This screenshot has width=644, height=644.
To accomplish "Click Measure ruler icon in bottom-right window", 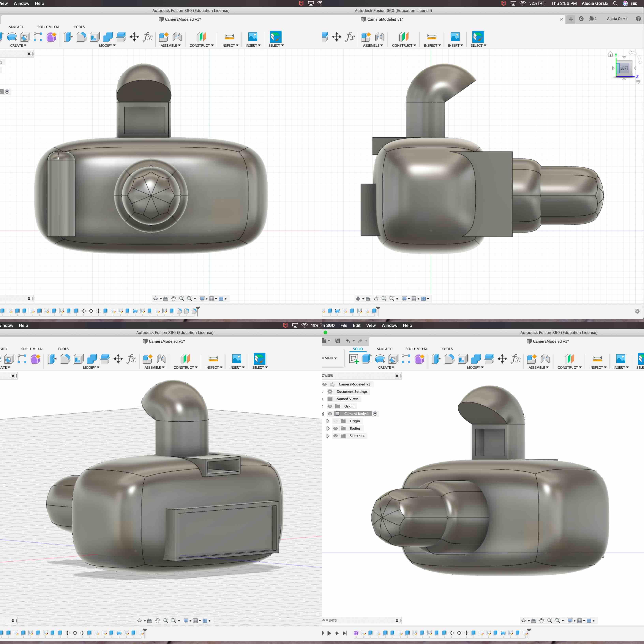I will pyautogui.click(x=597, y=359).
